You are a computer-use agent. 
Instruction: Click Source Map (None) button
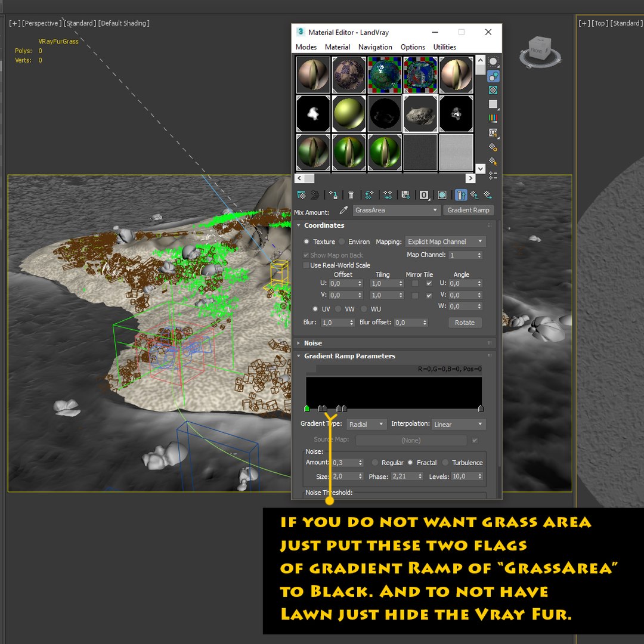tap(411, 440)
